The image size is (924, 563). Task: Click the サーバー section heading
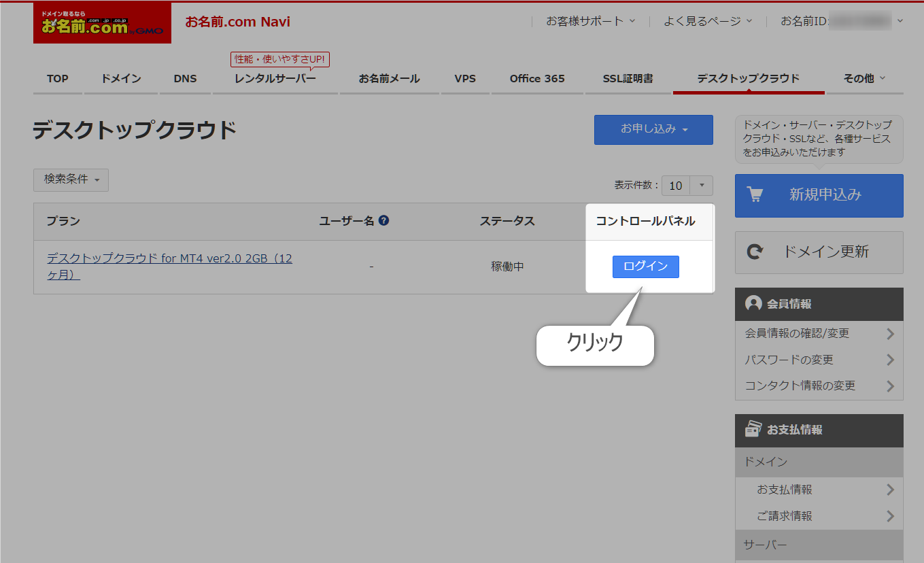click(819, 545)
